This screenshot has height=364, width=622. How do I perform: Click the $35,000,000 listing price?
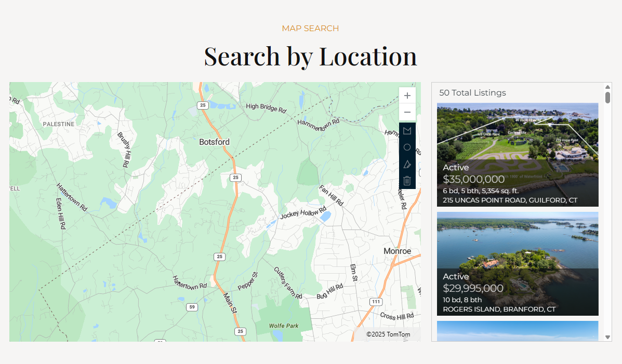click(473, 180)
